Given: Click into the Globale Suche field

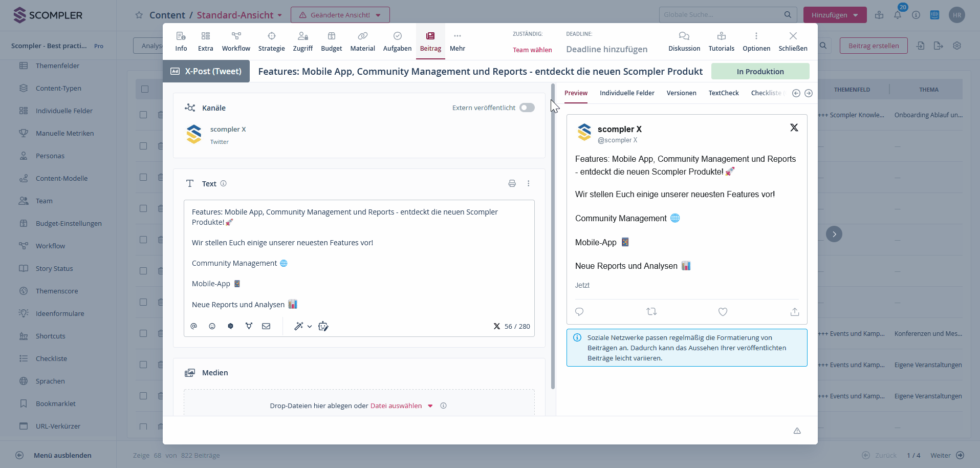Looking at the screenshot, I should click(x=722, y=15).
